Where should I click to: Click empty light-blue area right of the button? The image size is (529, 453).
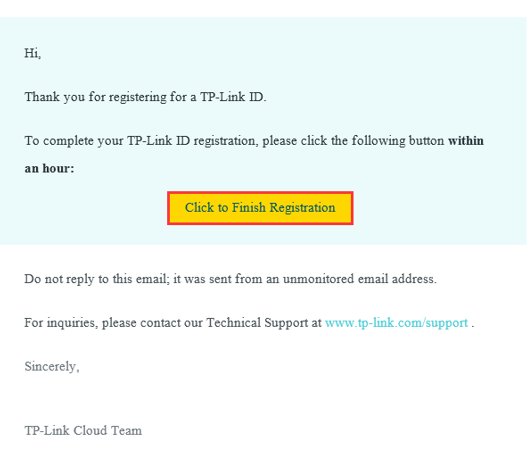(439, 208)
